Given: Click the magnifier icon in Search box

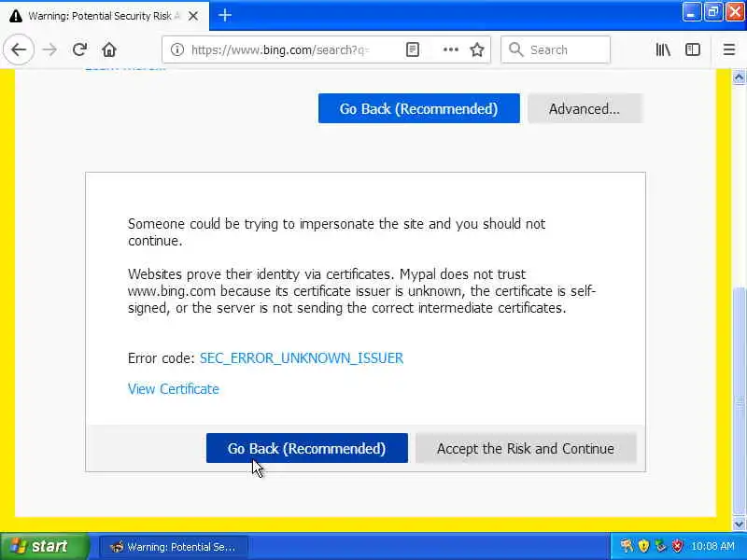Looking at the screenshot, I should [515, 49].
